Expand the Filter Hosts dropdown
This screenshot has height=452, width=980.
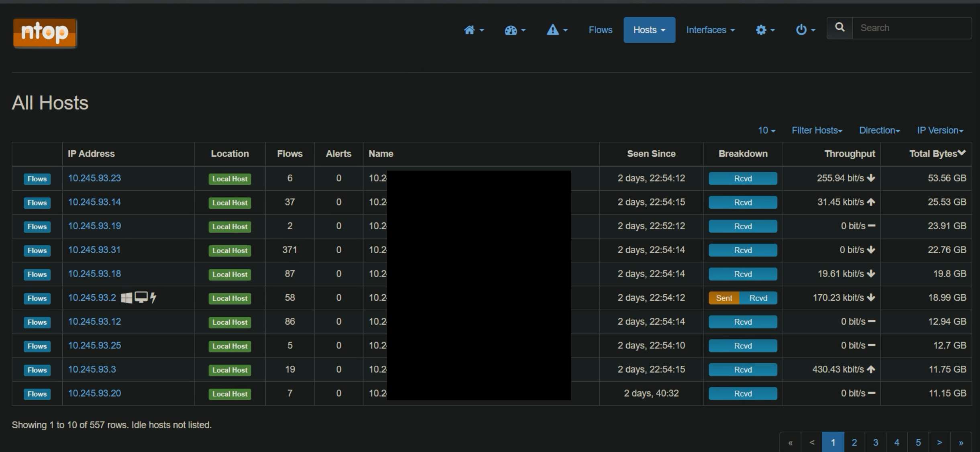[817, 130]
